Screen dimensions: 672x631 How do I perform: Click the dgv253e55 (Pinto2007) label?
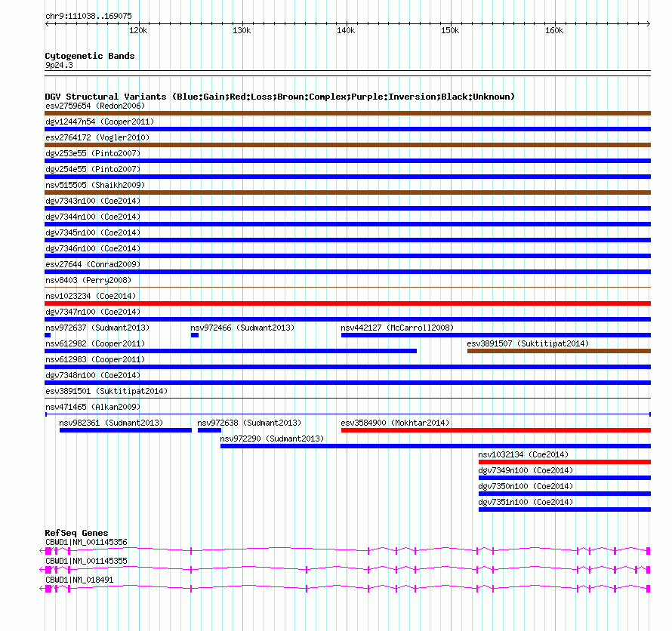click(93, 153)
